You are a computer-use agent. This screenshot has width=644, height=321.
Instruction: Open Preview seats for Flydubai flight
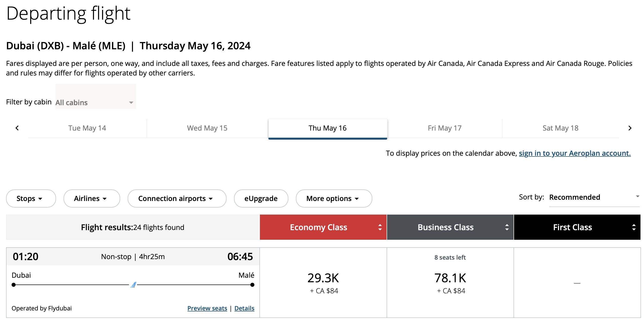207,308
